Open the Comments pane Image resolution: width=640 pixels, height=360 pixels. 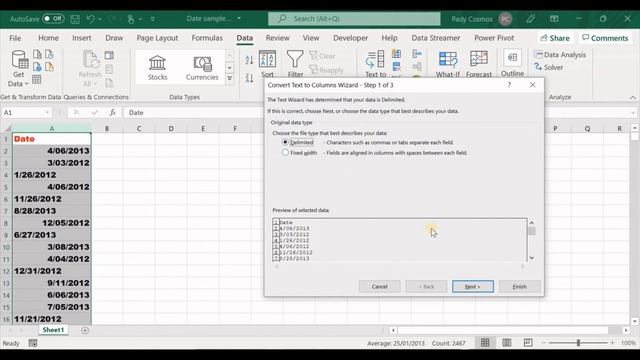[605, 38]
